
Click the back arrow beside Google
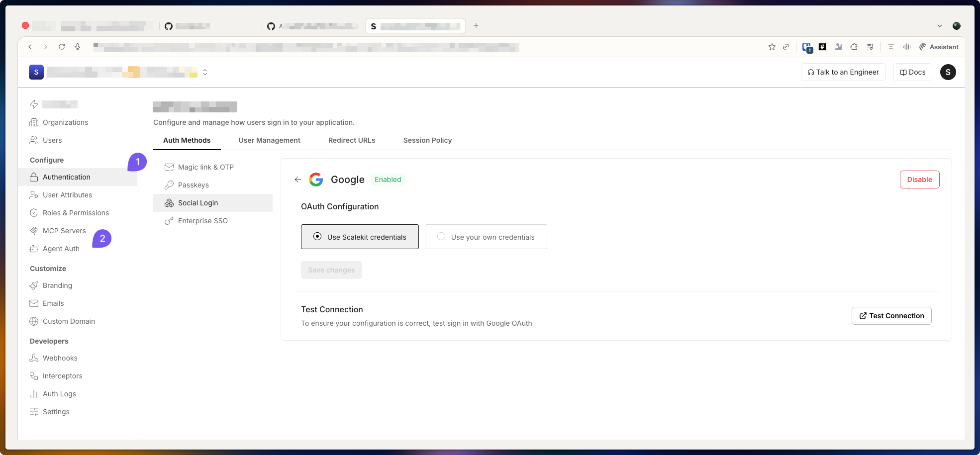coord(297,180)
